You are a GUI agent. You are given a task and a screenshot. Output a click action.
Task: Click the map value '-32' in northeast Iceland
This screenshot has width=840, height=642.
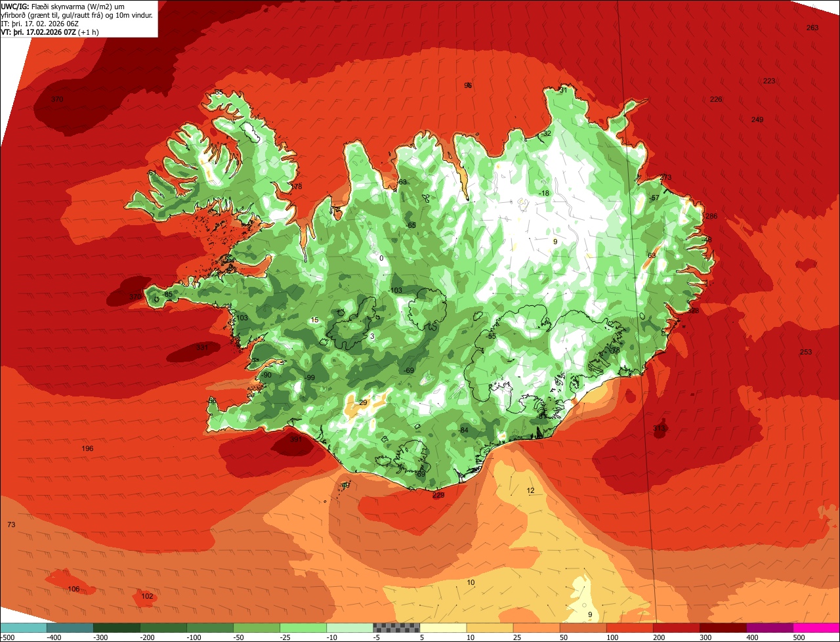tap(547, 133)
